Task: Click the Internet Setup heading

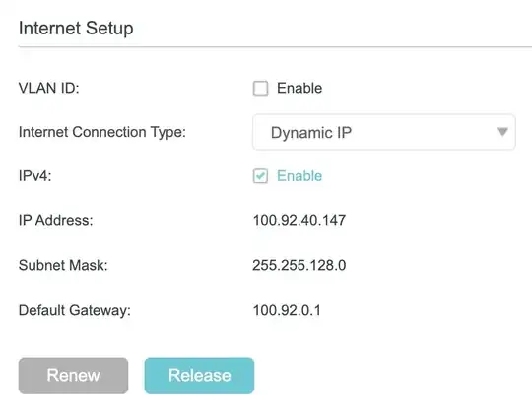Action: tap(76, 29)
